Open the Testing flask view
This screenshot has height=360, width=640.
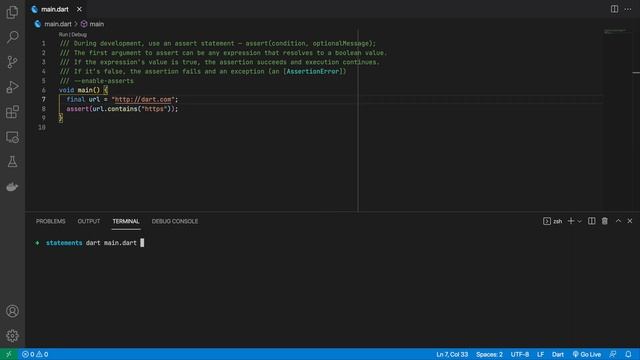(x=12, y=162)
